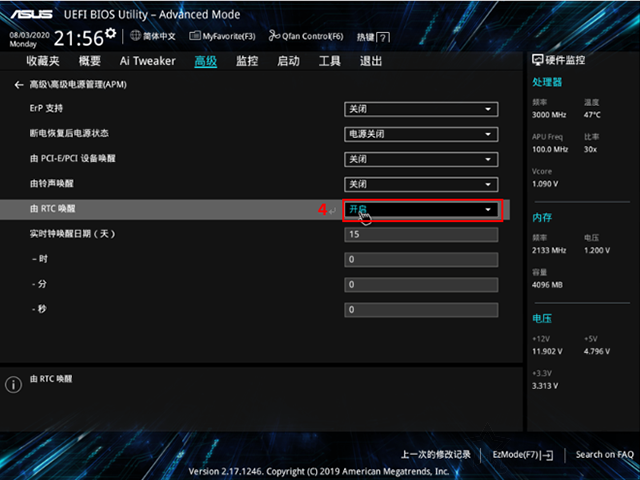The image size is (640, 480).
Task: Show hotkeys help question mark icon
Action: click(383, 38)
